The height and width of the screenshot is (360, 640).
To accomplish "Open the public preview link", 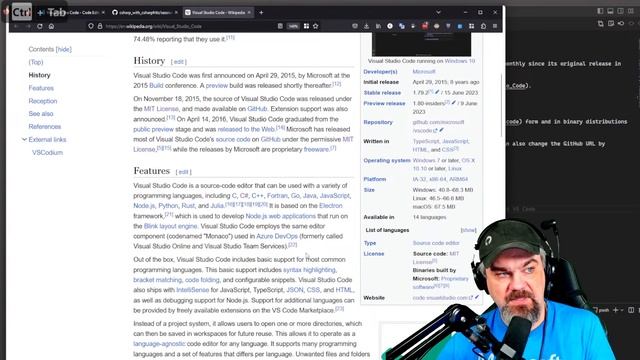I will point(153,129).
